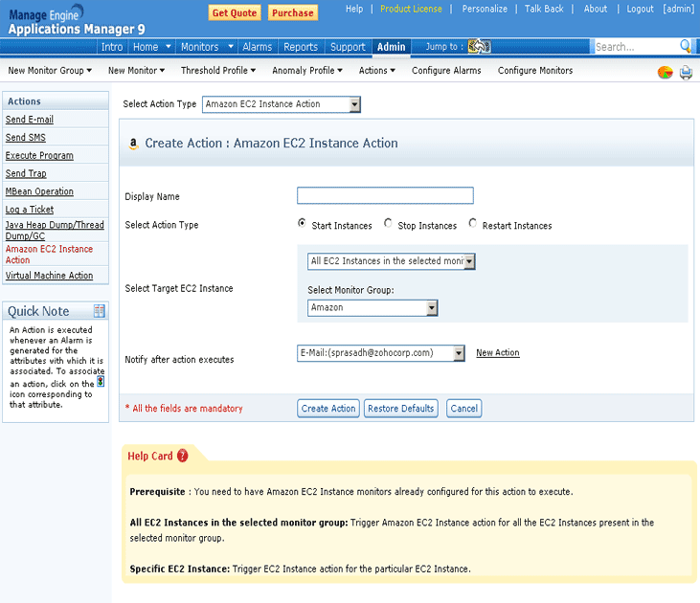Open the Notify after action E-Mail dropdown
700x603 pixels.
(x=381, y=353)
